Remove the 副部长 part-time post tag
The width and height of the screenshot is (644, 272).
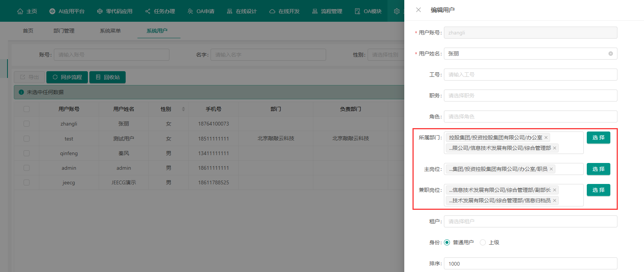point(555,190)
